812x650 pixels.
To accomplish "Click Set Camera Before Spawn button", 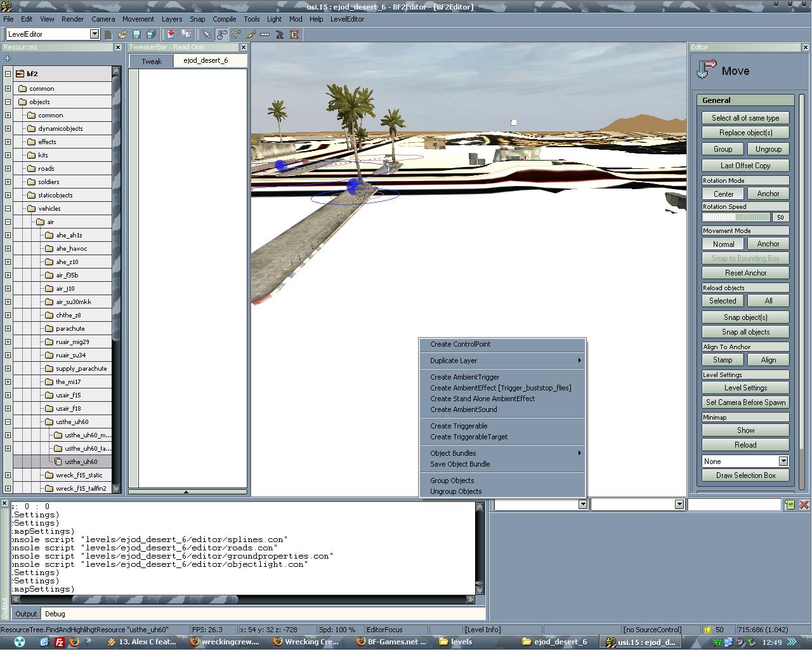I will click(x=745, y=402).
